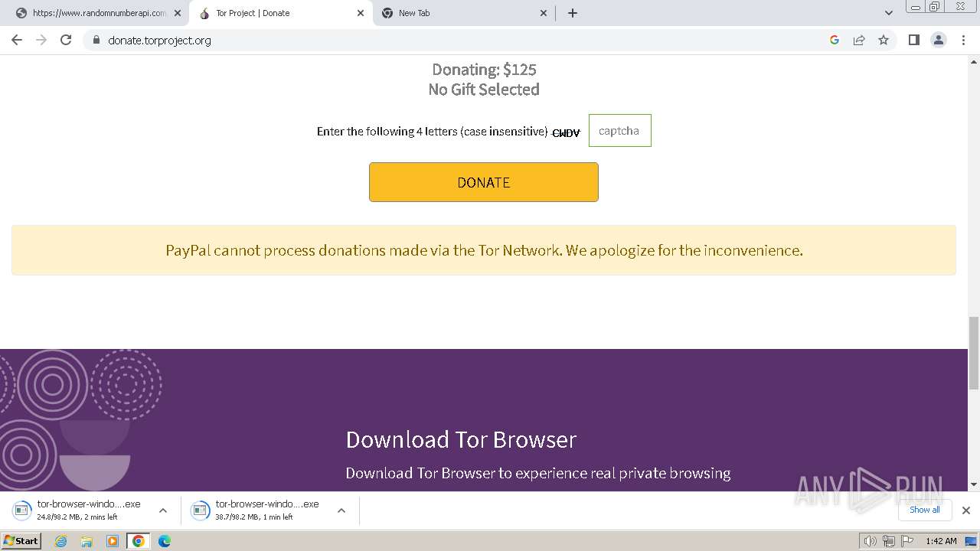Bookmark this page with the star icon
The width and height of the screenshot is (980, 551).
pyautogui.click(x=884, y=40)
